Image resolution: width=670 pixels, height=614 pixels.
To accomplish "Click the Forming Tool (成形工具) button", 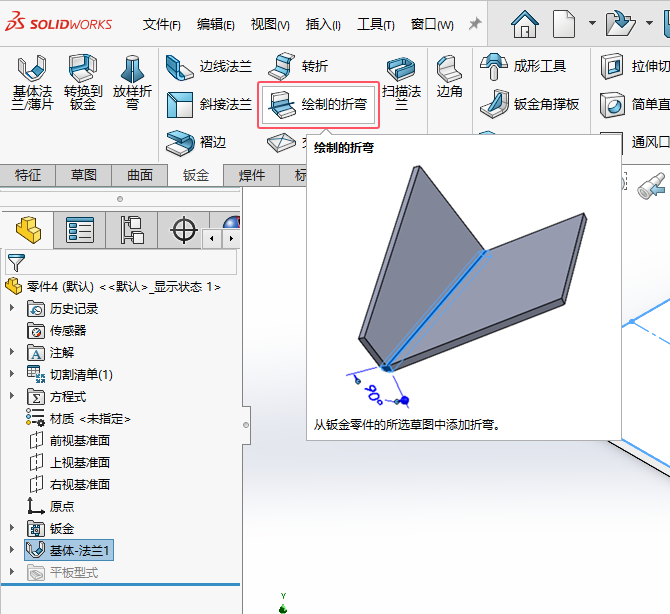I will point(523,67).
